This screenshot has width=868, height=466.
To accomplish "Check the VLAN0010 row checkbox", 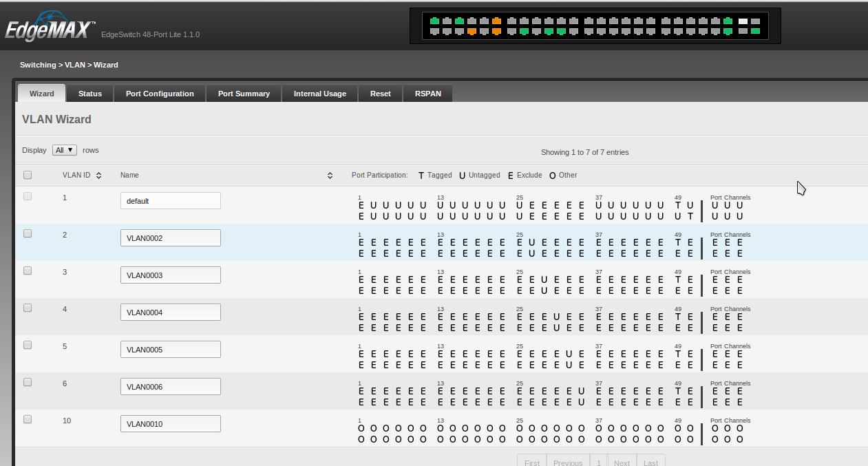I will [28, 419].
